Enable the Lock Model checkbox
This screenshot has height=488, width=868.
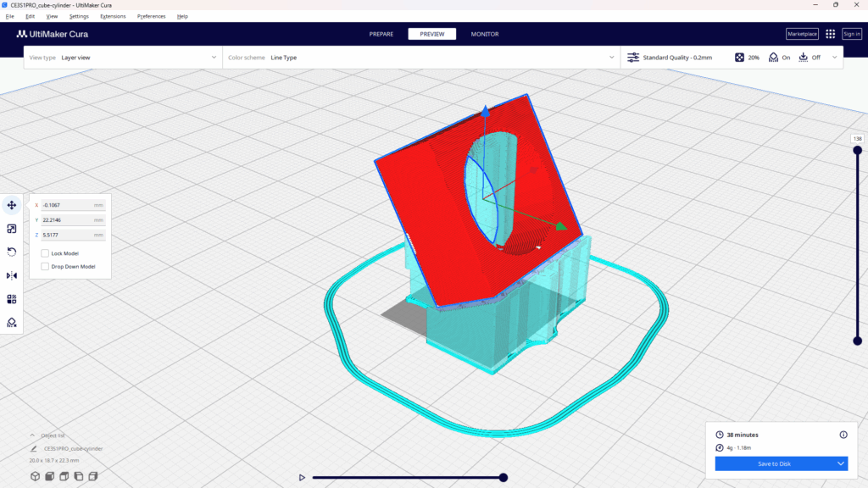pyautogui.click(x=45, y=253)
